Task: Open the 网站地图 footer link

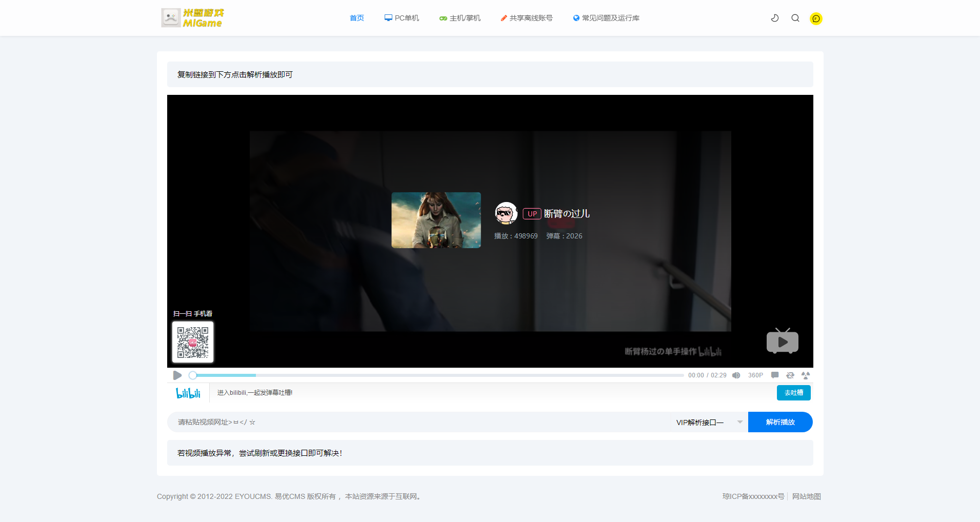Action: [x=807, y=496]
